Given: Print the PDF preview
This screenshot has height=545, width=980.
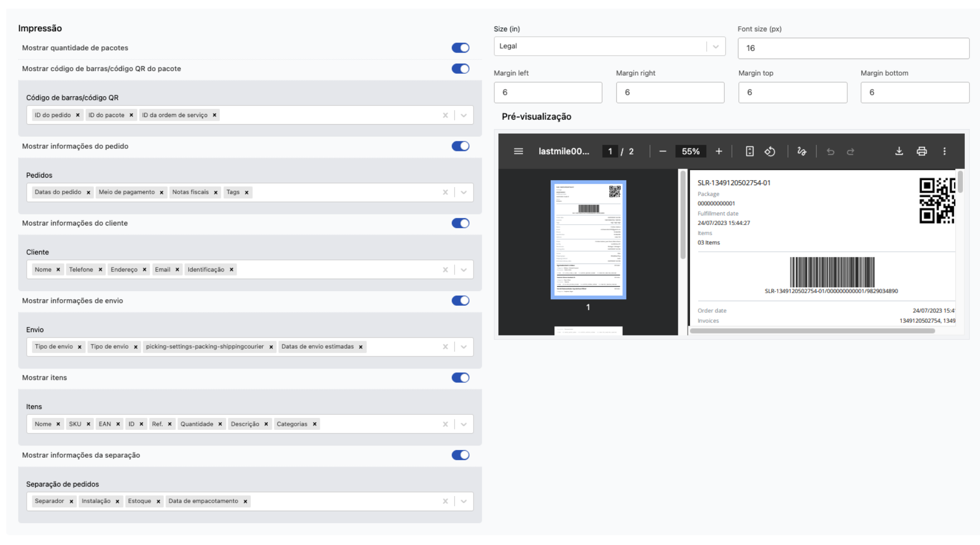Looking at the screenshot, I should tap(921, 151).
